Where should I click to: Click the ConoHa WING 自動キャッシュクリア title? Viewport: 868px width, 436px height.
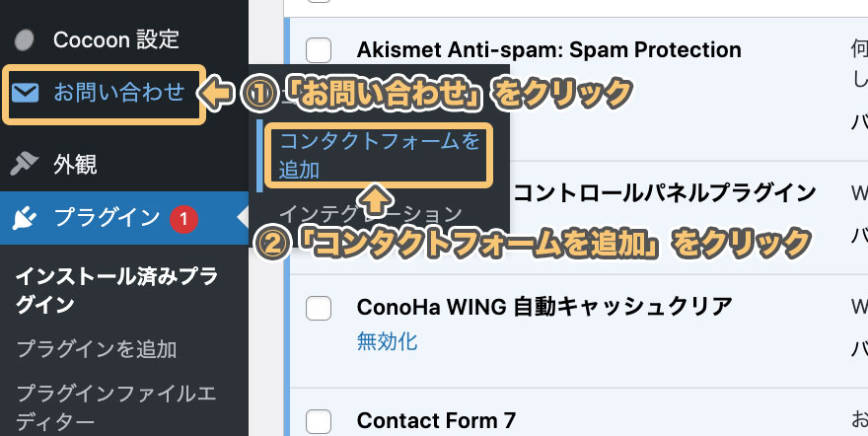point(544,307)
